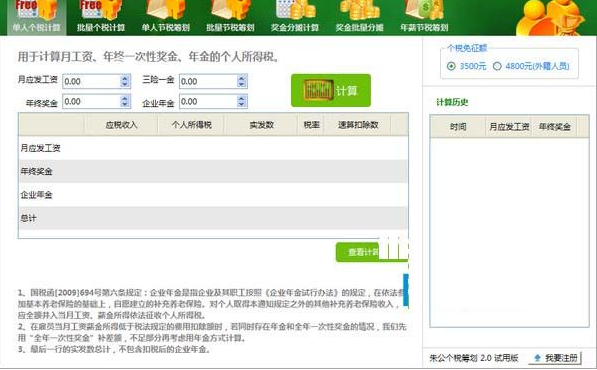597x370 pixels.
Task: Open the 奖金分摊计算 toolbar icon
Action: pyautogui.click(x=295, y=17)
